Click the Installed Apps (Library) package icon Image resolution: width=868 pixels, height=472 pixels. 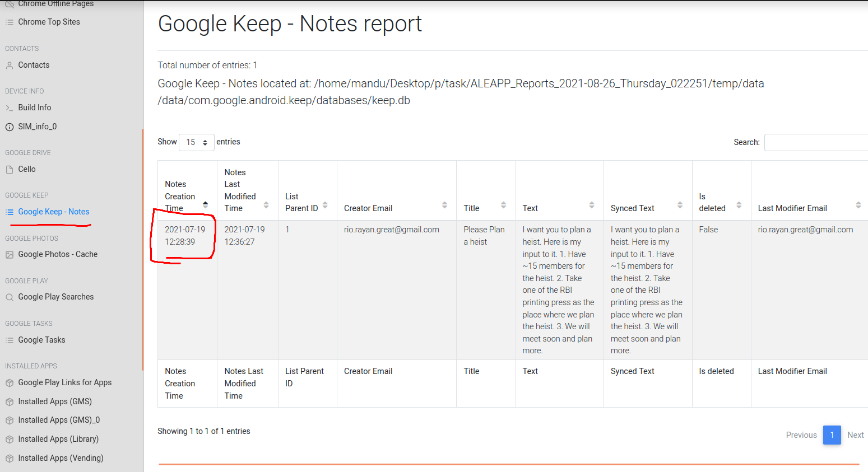[10, 440]
